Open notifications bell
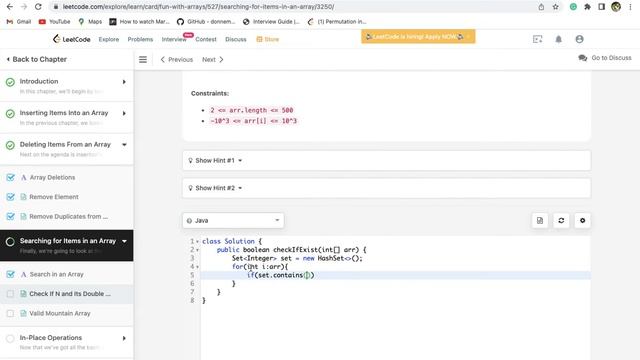The height and width of the screenshot is (360, 640). click(558, 39)
